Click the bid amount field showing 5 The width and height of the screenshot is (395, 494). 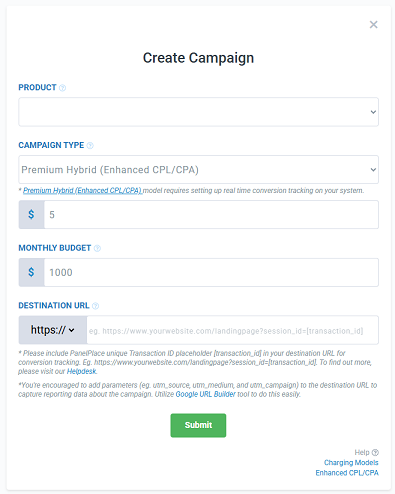pos(211,214)
